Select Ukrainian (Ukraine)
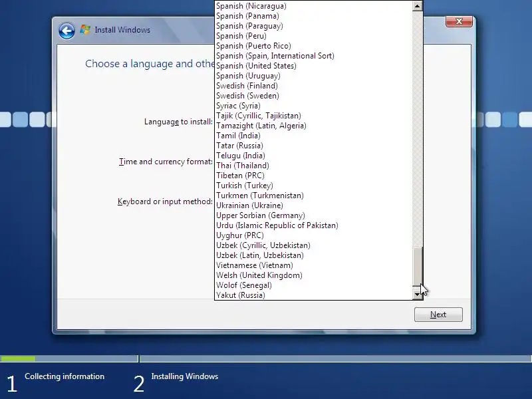The width and height of the screenshot is (532, 399). 314,205
